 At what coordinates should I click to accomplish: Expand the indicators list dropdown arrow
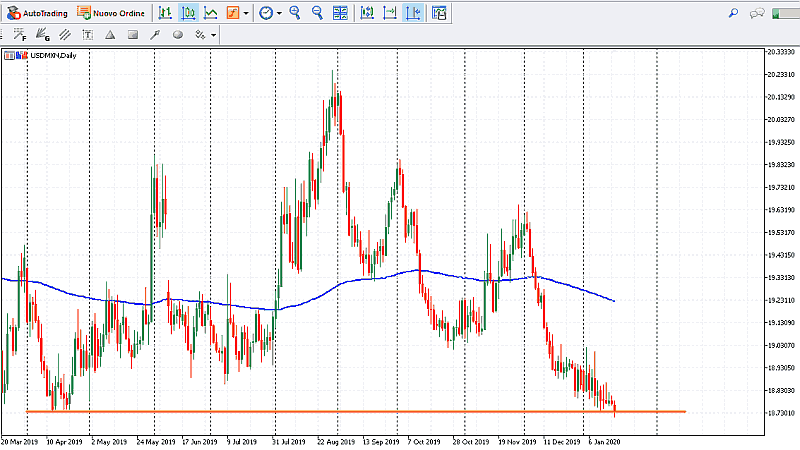(x=246, y=13)
